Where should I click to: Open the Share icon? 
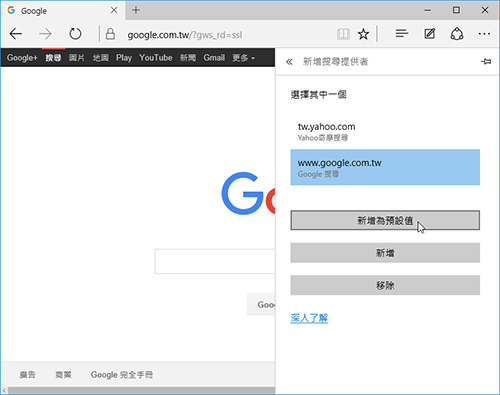coord(457,34)
